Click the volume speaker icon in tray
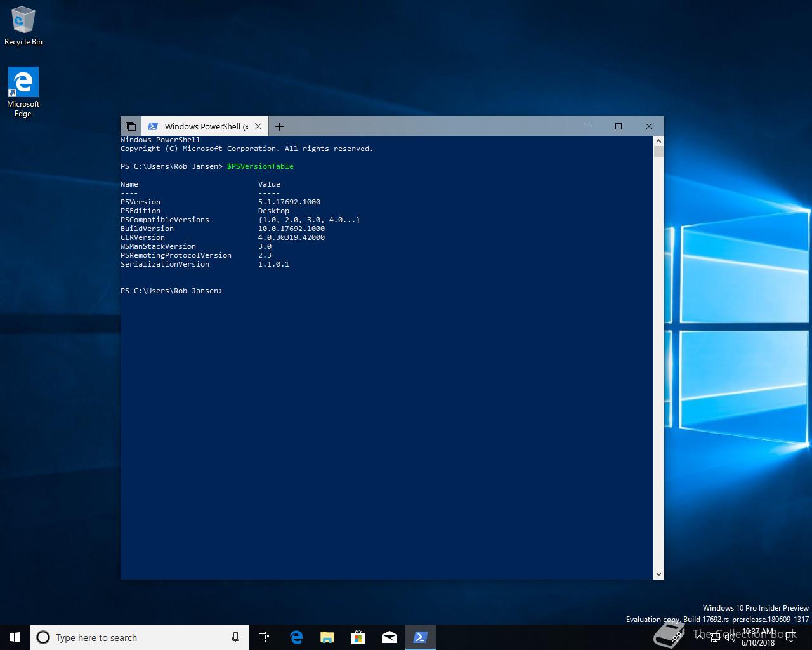The image size is (812, 650). [730, 638]
